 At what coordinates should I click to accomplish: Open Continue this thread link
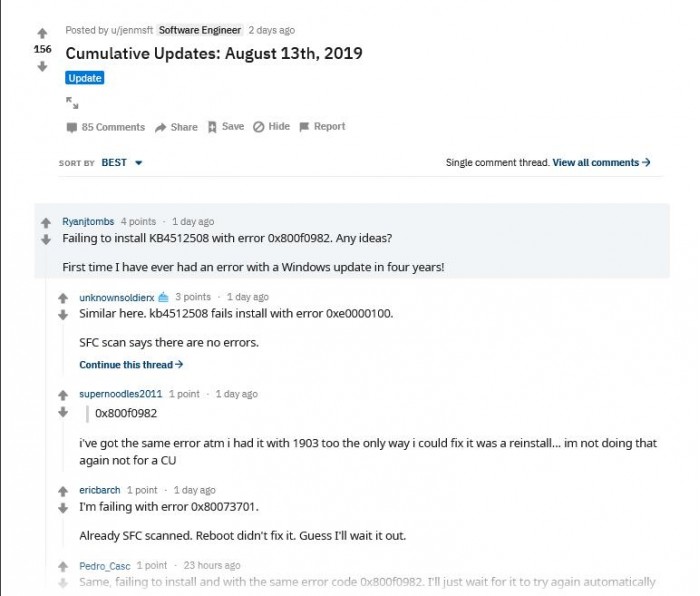(131, 365)
